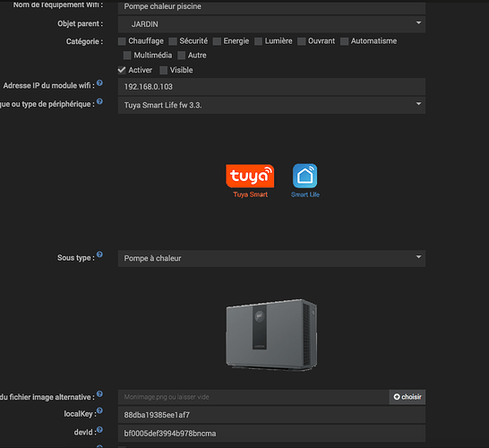Click the help icon next to devId
The height and width of the screenshot is (448, 489).
pos(99,430)
